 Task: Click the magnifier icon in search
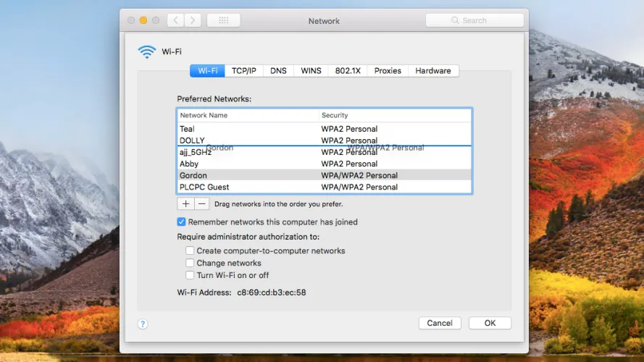point(456,20)
